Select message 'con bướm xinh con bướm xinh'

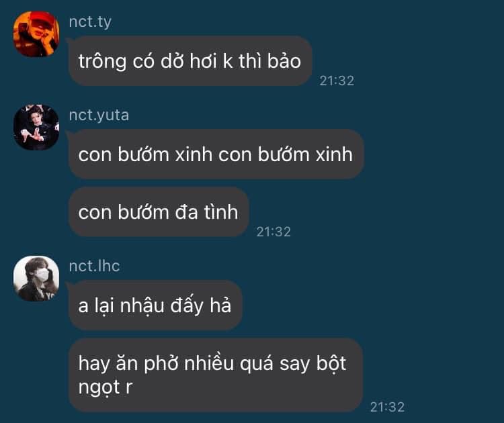(216, 154)
